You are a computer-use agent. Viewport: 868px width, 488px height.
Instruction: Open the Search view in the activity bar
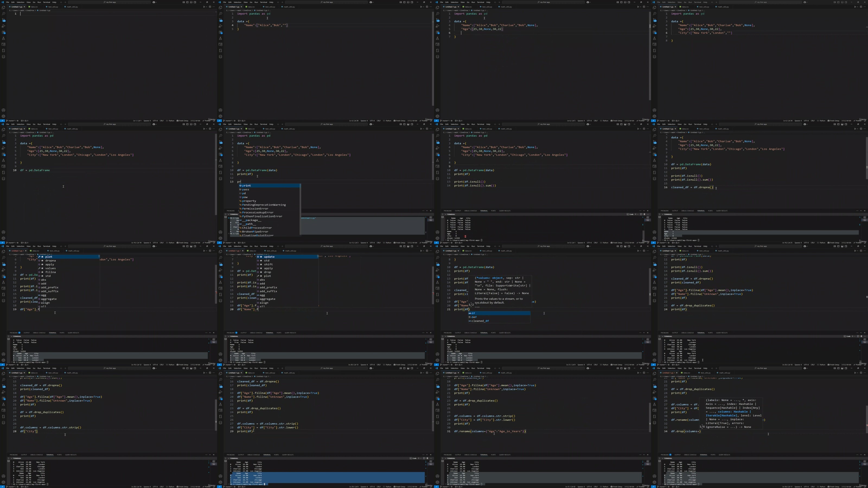pos(3,14)
